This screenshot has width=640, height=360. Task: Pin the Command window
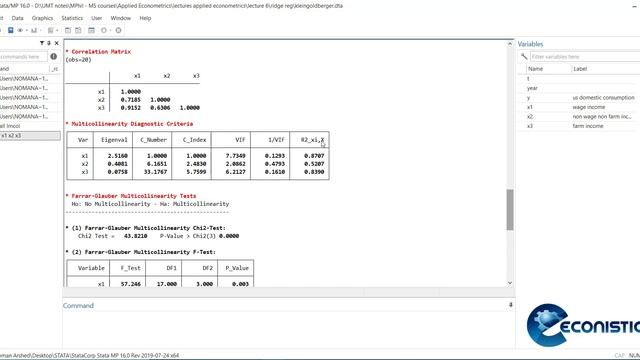510,305
